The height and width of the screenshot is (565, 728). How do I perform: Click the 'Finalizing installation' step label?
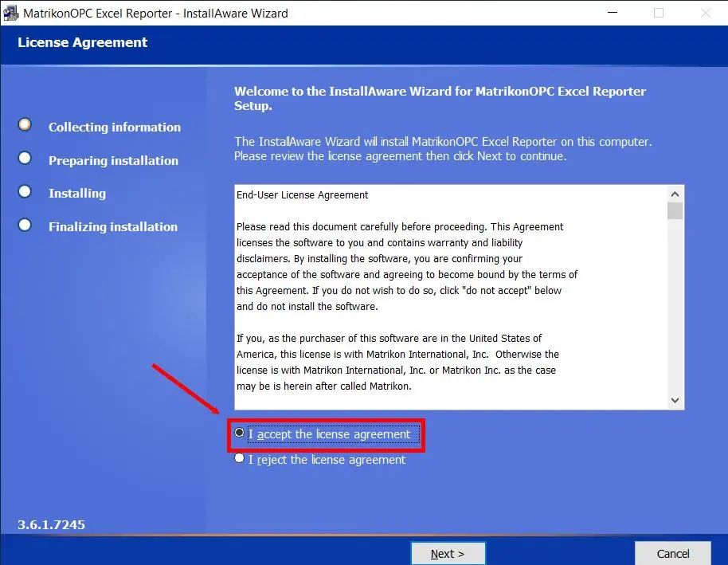point(113,227)
